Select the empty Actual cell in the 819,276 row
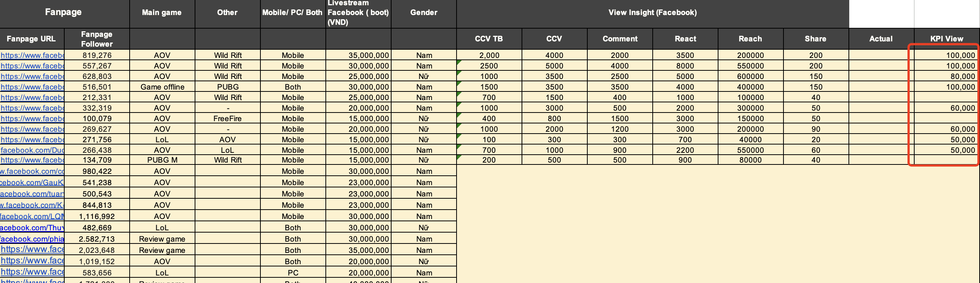Image resolution: width=980 pixels, height=283 pixels. click(882, 55)
